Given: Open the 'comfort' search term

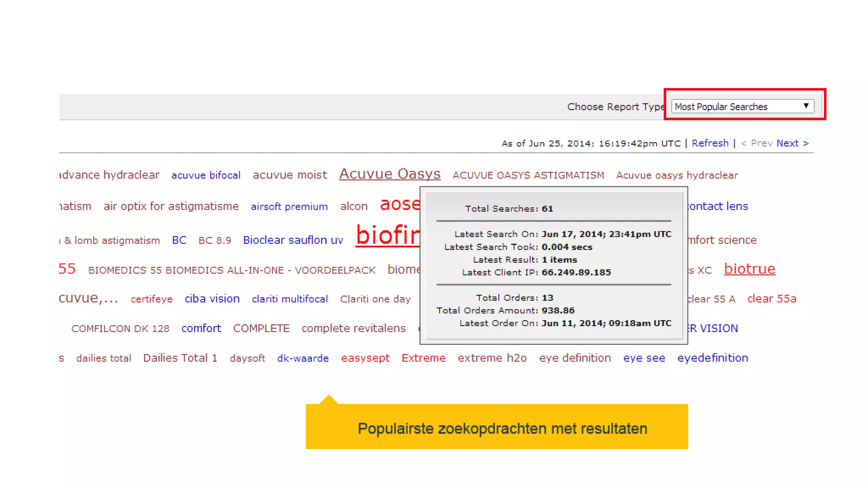Looking at the screenshot, I should [x=201, y=328].
